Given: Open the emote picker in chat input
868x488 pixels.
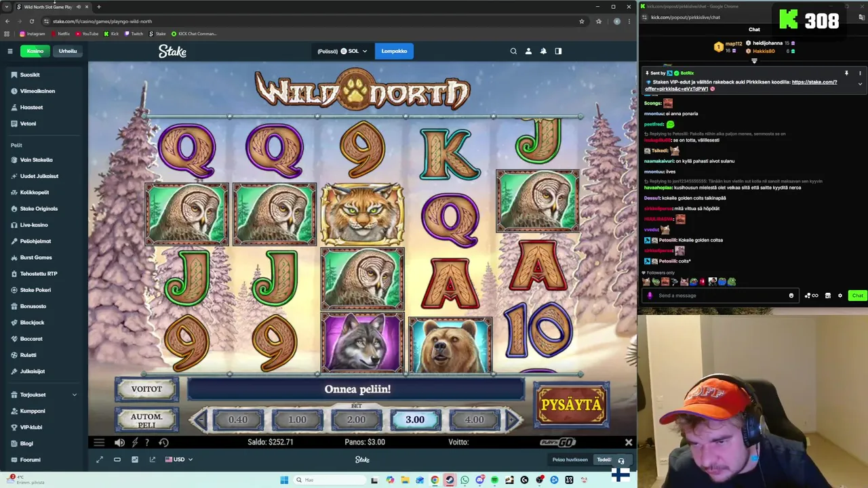Looking at the screenshot, I should [x=791, y=296].
